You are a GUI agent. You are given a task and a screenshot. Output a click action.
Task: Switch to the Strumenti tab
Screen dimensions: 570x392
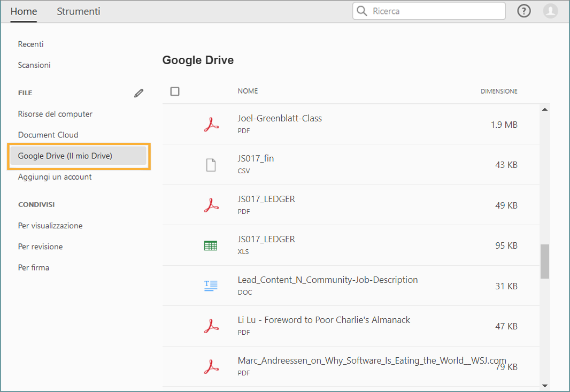pos(79,11)
